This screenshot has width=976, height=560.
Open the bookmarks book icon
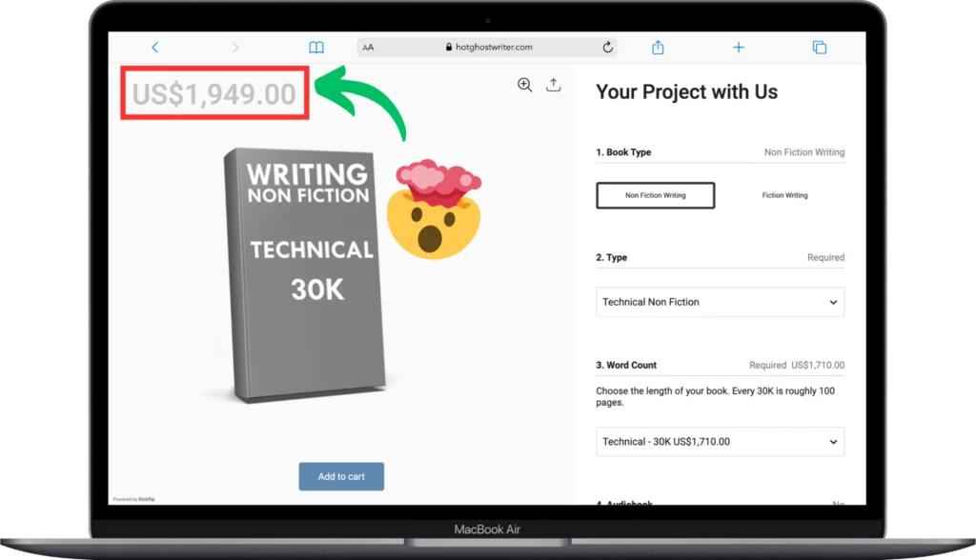point(316,48)
